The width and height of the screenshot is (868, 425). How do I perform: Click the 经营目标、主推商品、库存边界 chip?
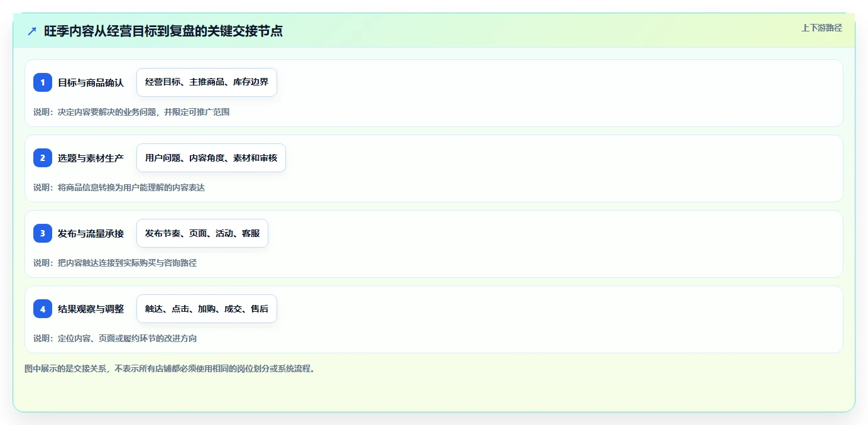coord(207,82)
